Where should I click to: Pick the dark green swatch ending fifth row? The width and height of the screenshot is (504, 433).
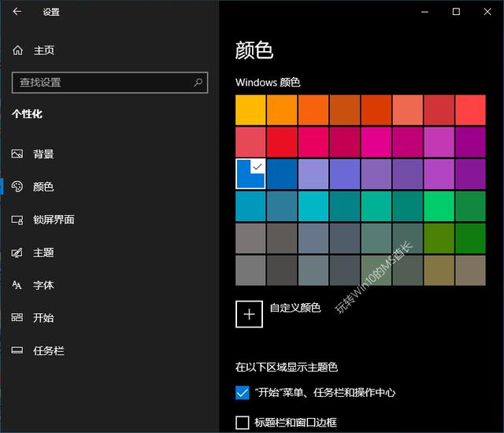[471, 239]
